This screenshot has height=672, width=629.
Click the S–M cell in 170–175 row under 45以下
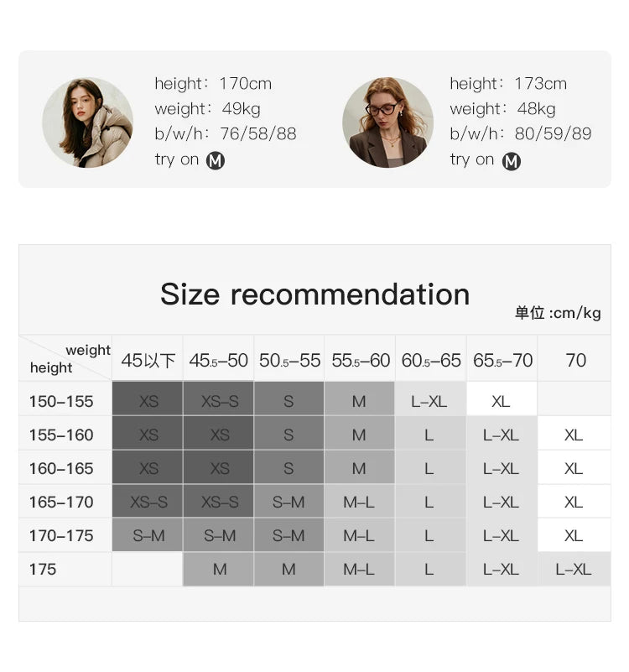148,535
